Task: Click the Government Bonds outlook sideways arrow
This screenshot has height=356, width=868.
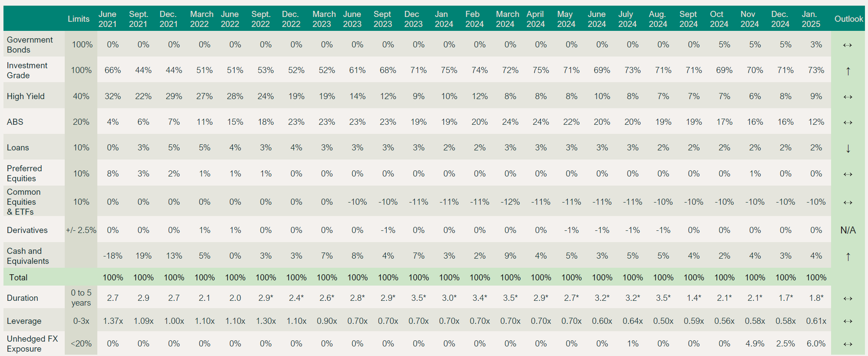Action: (x=848, y=45)
